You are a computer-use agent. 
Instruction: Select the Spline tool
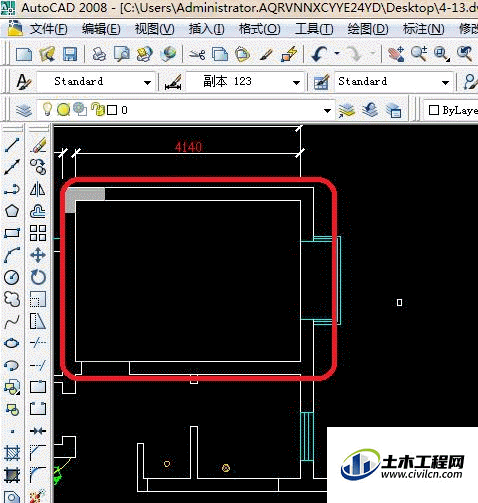click(x=12, y=322)
